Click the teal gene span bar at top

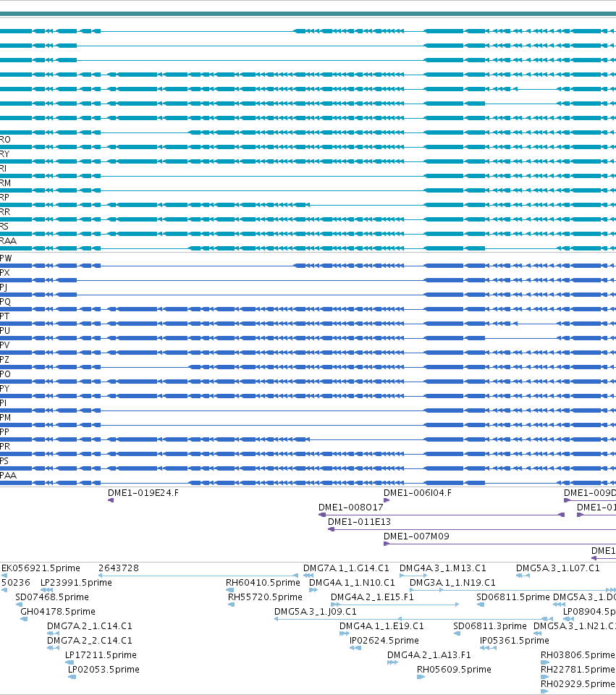click(308, 14)
